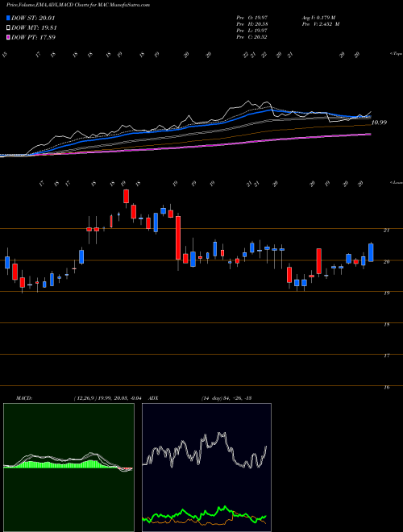Click the 18 price axis label
The width and height of the screenshot is (403, 532).
coord(386,324)
